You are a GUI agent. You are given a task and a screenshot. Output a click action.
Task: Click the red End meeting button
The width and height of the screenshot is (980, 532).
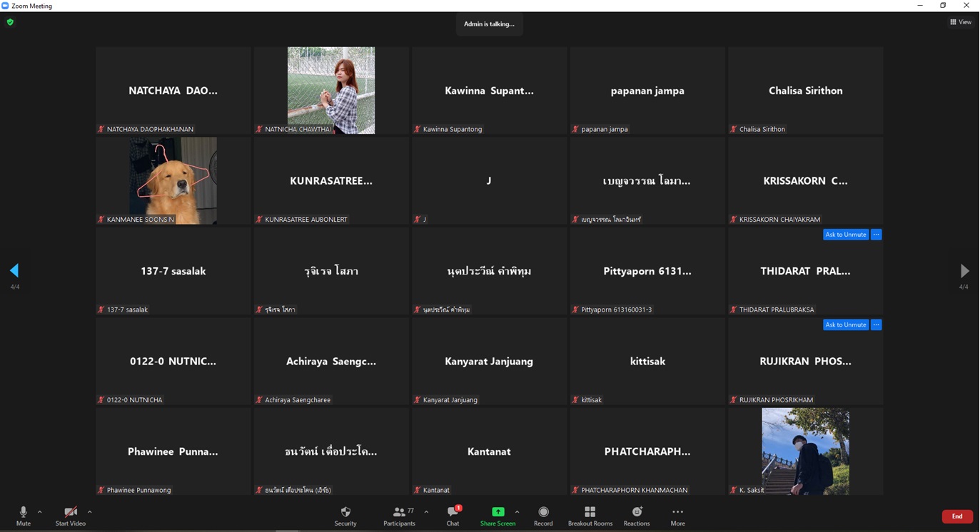(x=956, y=516)
